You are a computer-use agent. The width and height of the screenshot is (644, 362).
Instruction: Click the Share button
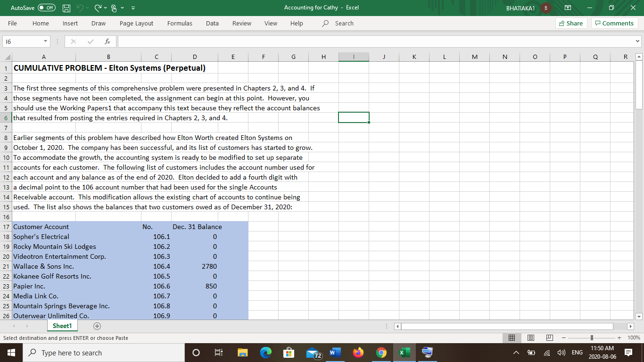[x=570, y=23]
